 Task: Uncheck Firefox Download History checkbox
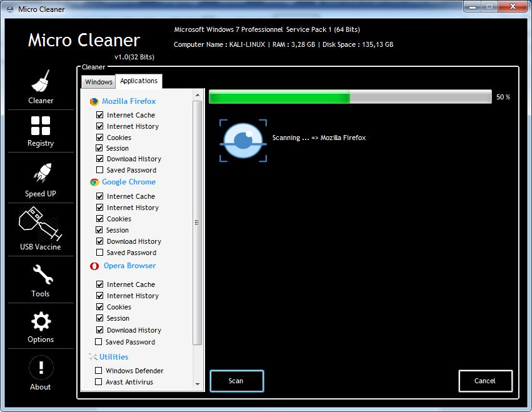tap(100, 159)
